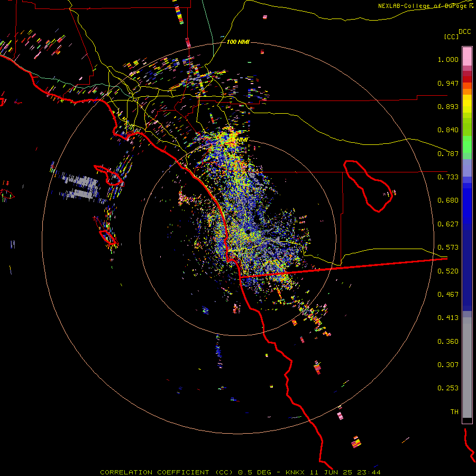Click the black radar site dot at center
476x476 pixels.
(x=248, y=232)
